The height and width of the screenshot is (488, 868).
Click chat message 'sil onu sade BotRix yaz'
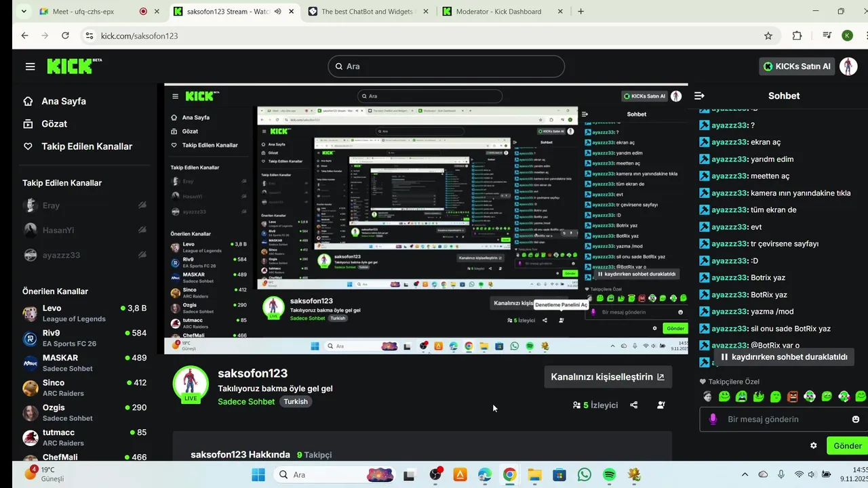pyautogui.click(x=791, y=329)
